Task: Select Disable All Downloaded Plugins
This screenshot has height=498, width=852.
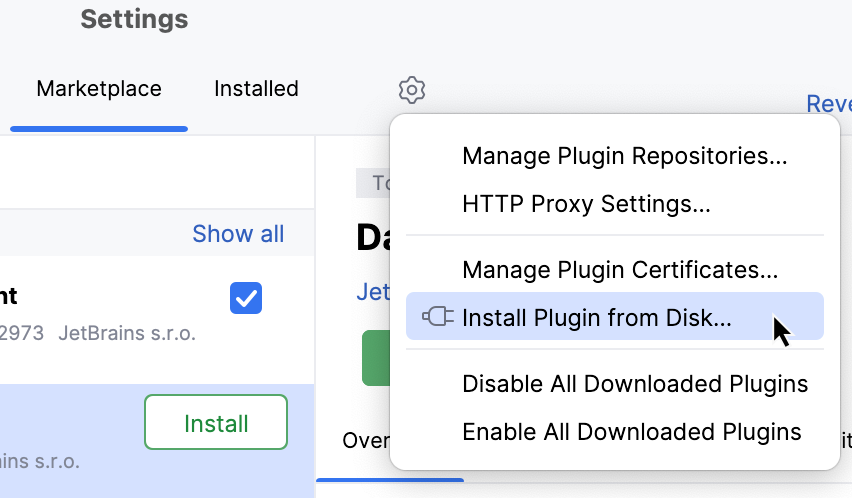Action: [635, 384]
